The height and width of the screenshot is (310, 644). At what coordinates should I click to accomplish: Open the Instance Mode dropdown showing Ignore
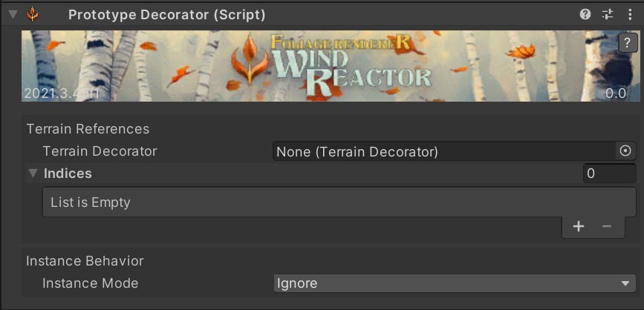(453, 283)
